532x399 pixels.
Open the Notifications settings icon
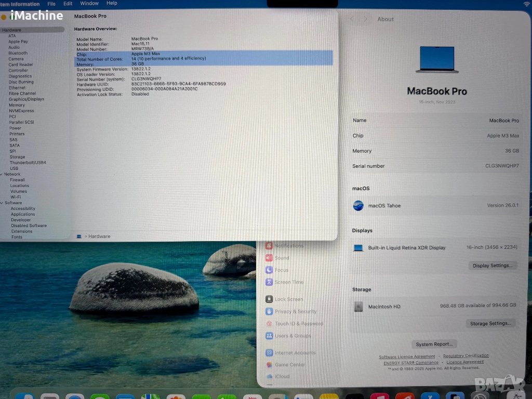[269, 246]
